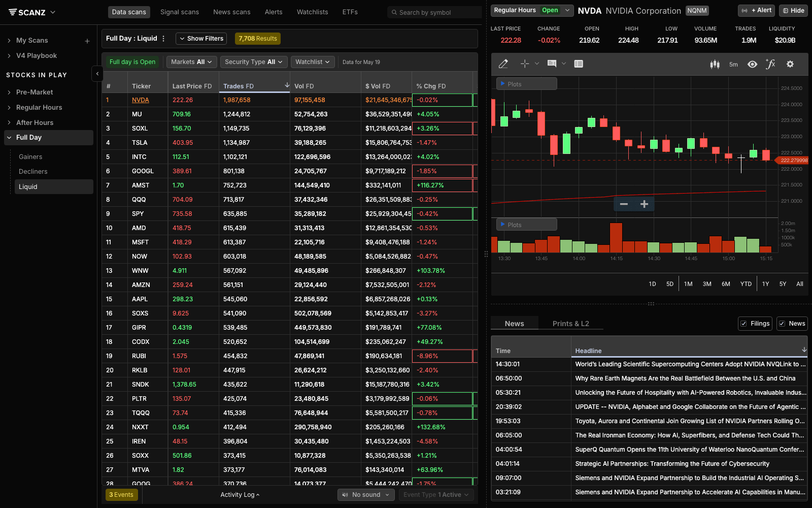This screenshot has width=812, height=508.
Task: Zoom in the chart with plus button
Action: (x=644, y=204)
